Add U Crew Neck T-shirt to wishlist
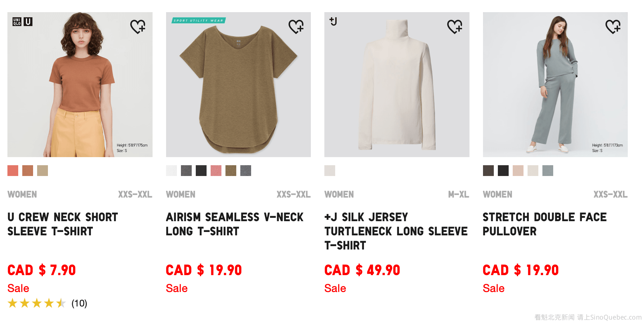Screen dimensions: 644x323 click(x=138, y=27)
